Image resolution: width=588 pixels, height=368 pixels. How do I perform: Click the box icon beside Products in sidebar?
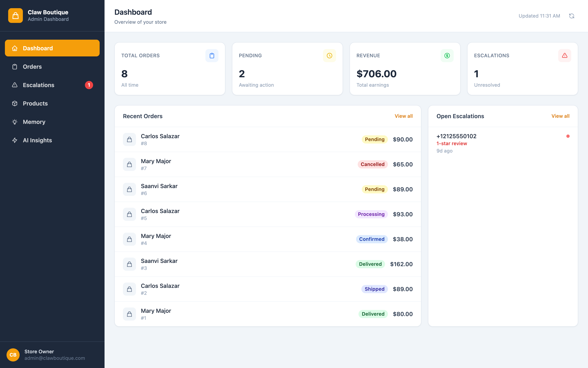pos(15,103)
